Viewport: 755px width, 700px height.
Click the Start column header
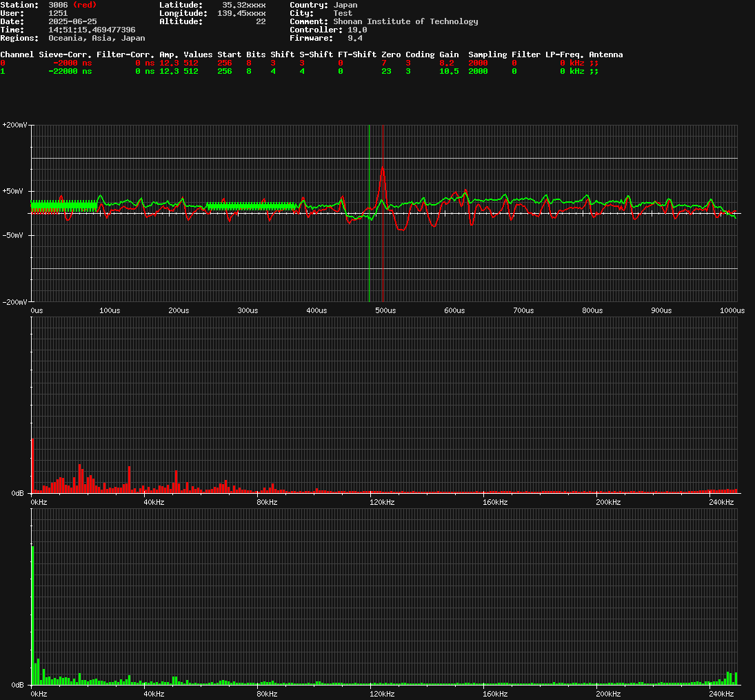(229, 54)
